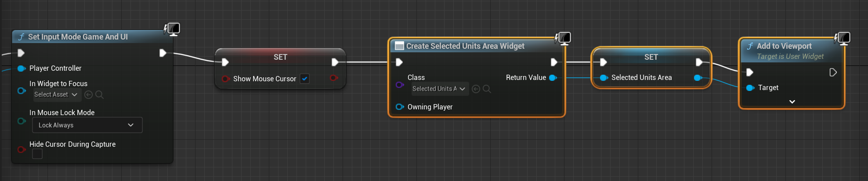The image size is (868, 181).
Task: Click the Owning Player label
Action: pos(430,107)
